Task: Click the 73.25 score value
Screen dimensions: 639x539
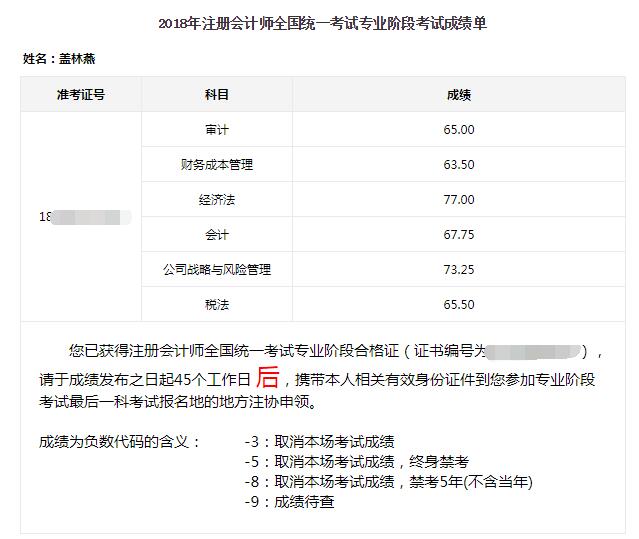Action: click(459, 270)
